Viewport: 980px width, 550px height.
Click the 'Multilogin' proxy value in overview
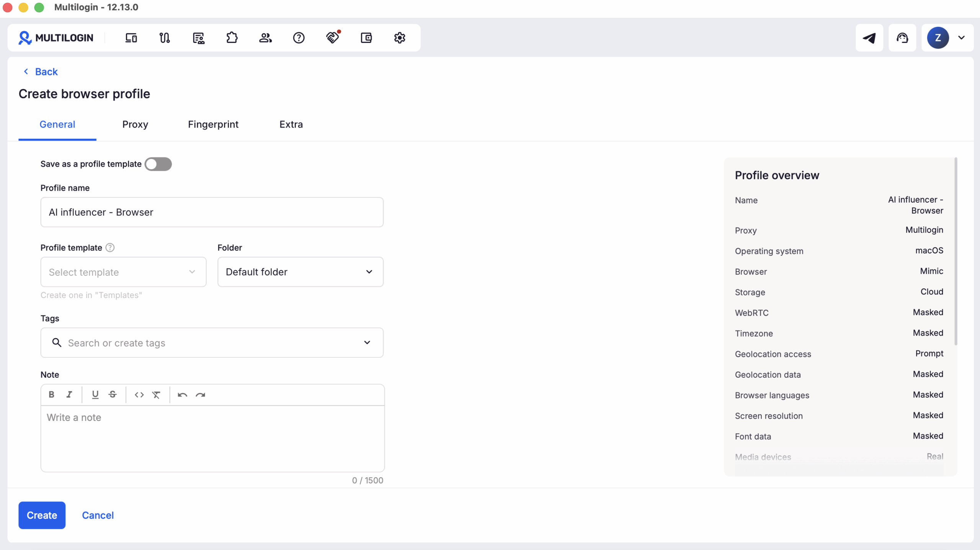[924, 230]
